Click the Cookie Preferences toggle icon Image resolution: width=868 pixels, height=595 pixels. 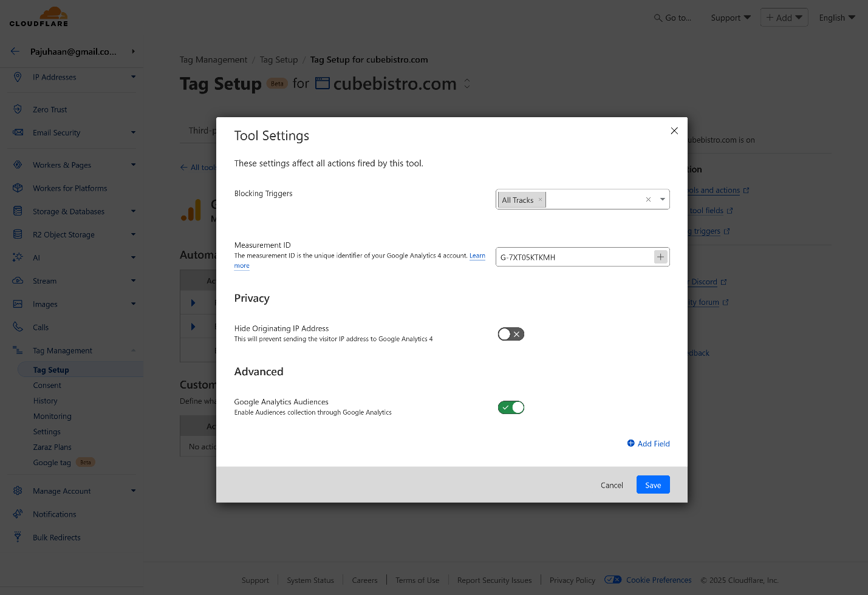pyautogui.click(x=613, y=580)
